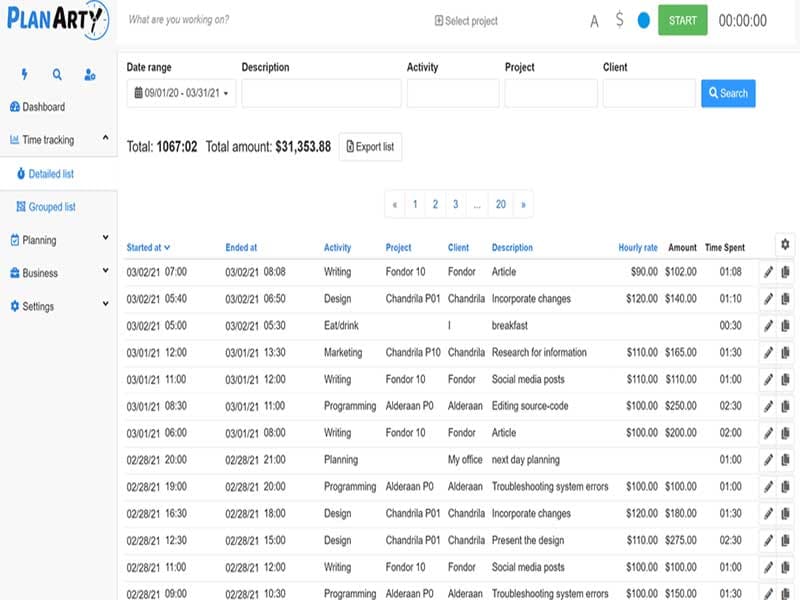Go to page 20 in pagination
This screenshot has height=600, width=800.
(500, 204)
